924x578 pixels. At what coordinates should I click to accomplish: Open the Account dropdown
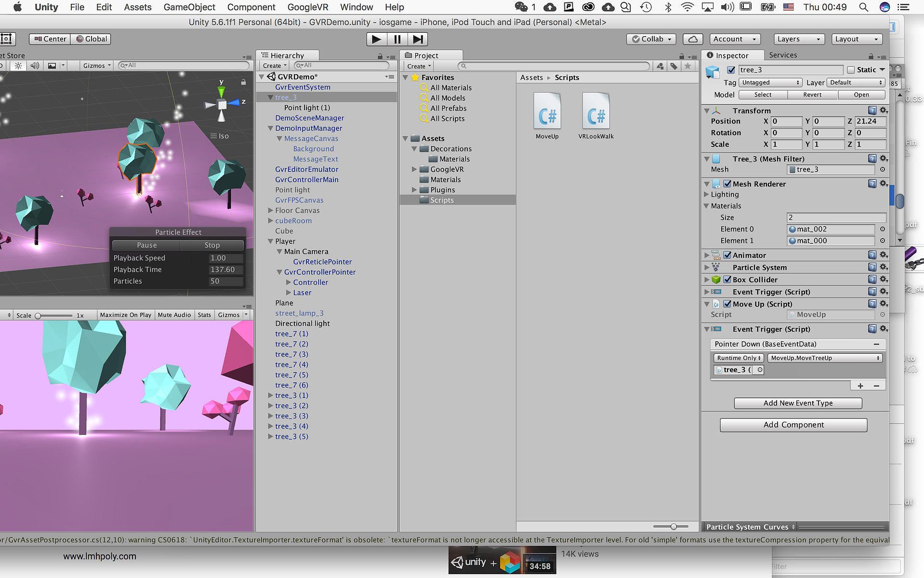pyautogui.click(x=735, y=39)
